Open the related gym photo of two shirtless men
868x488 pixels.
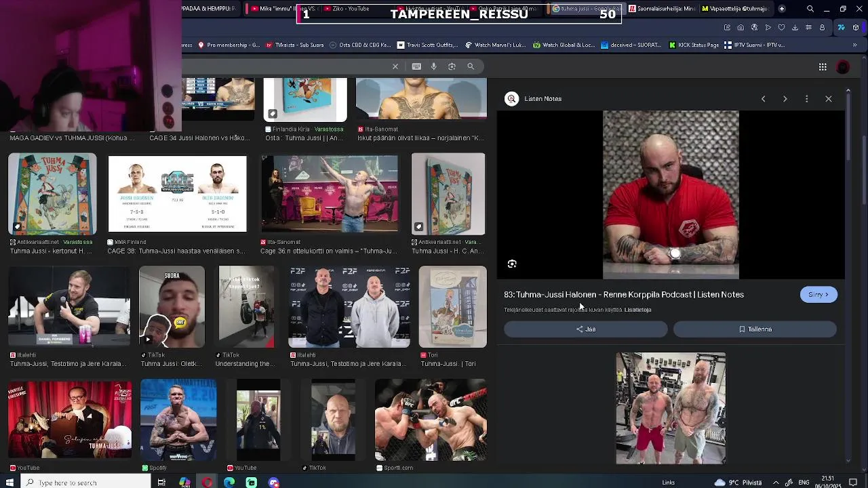tap(671, 408)
